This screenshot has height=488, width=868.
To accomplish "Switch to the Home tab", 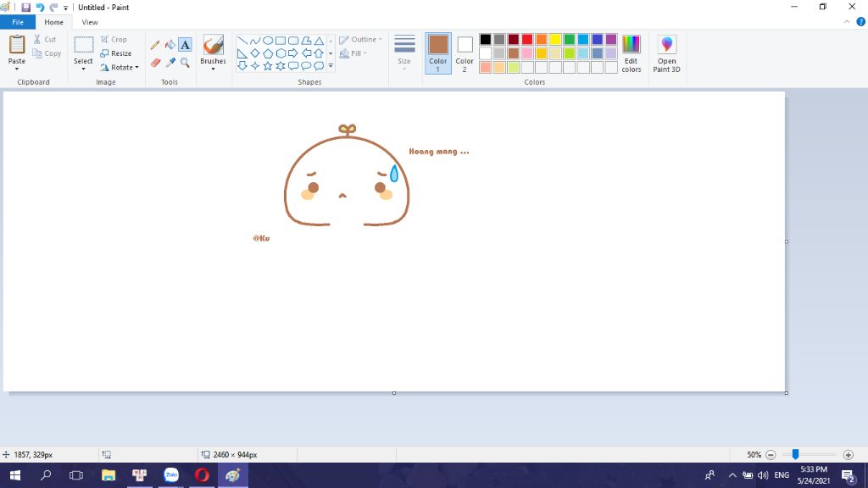I will (x=53, y=22).
